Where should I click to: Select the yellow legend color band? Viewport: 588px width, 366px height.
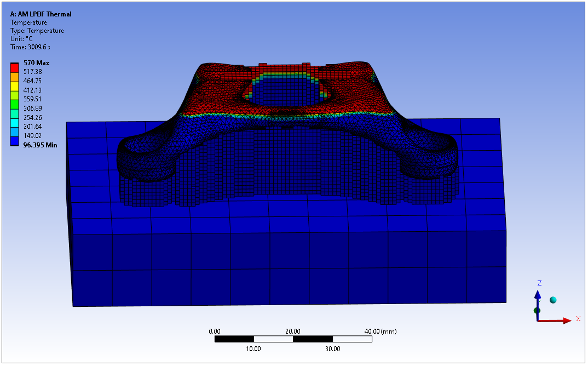(15, 85)
